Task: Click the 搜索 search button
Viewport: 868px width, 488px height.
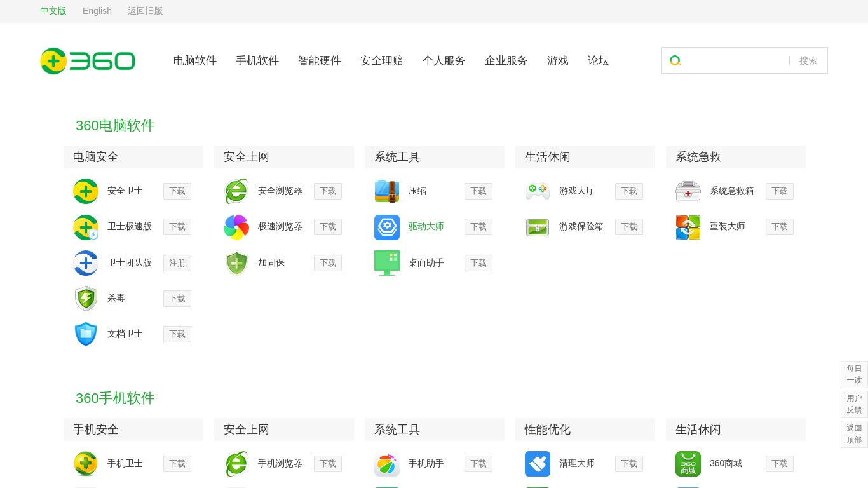Action: (x=808, y=60)
